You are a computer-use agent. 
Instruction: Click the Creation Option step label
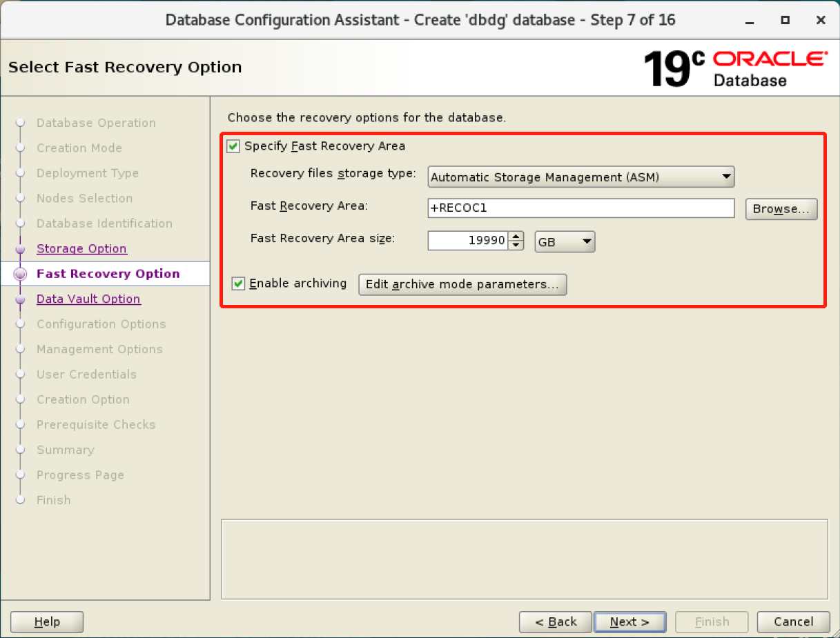coord(83,399)
